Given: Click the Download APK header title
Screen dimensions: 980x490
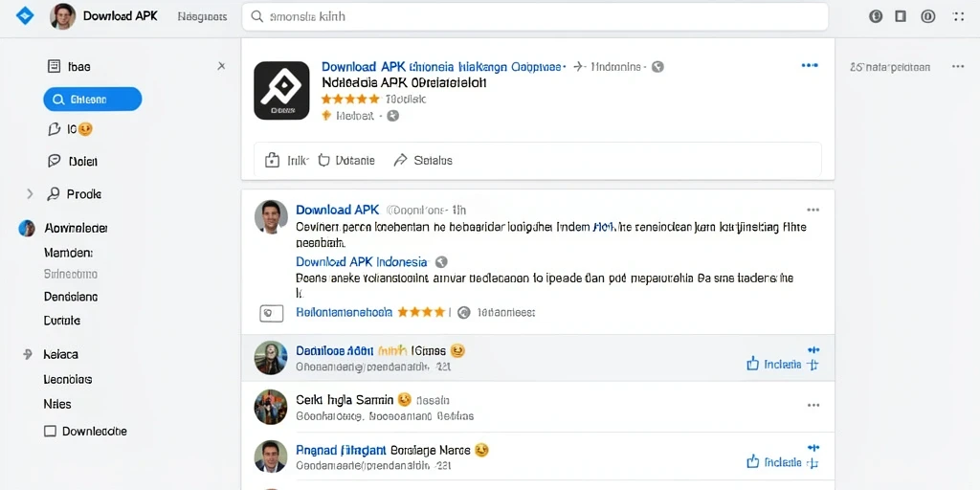Looking at the screenshot, I should pos(122,16).
